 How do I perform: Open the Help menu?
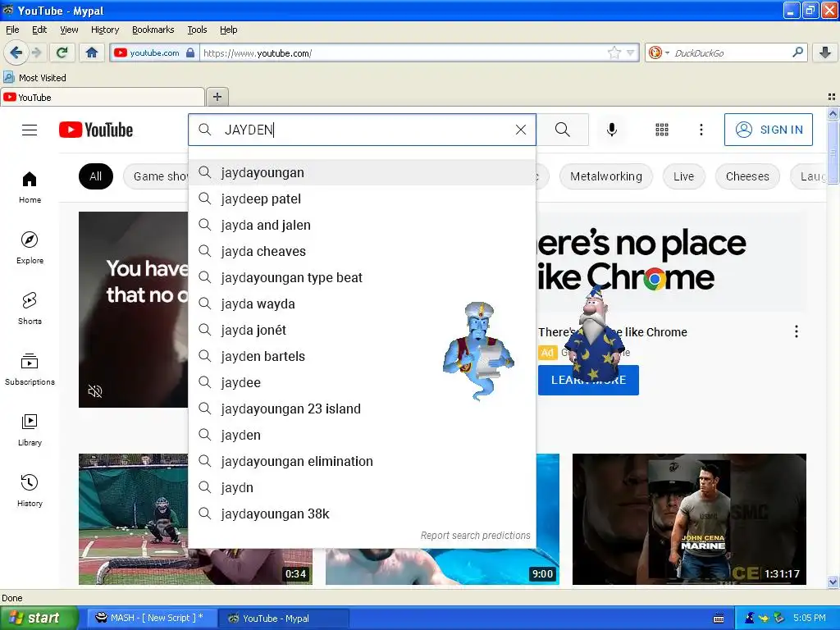229,30
